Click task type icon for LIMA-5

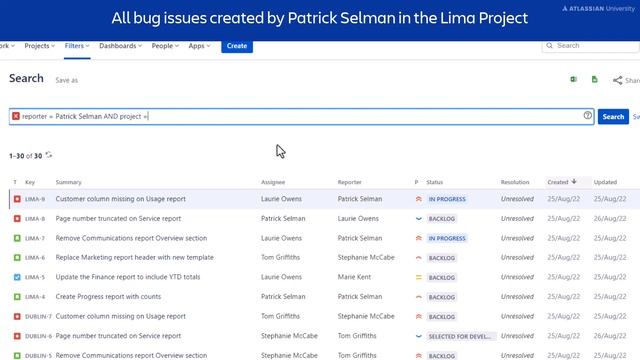17,277
